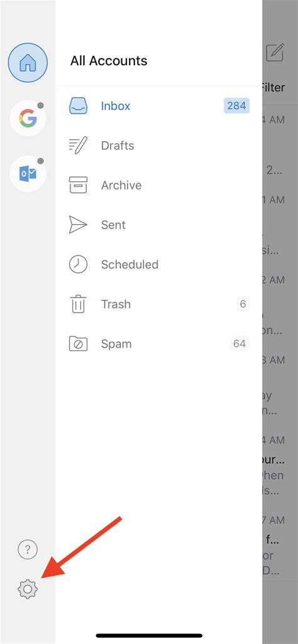Image resolution: width=298 pixels, height=644 pixels.
Task: Tap the Inbox 284 unread badge
Action: click(x=236, y=106)
